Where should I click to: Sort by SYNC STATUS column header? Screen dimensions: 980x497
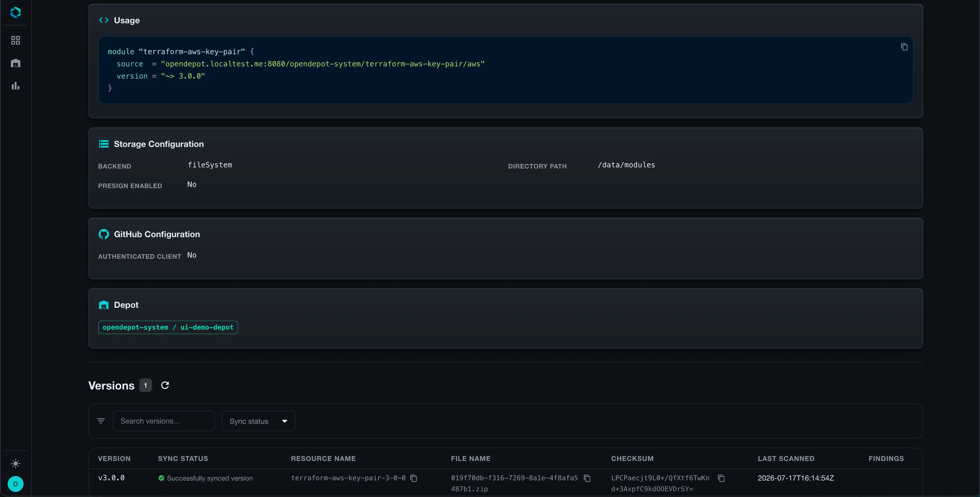pyautogui.click(x=183, y=459)
